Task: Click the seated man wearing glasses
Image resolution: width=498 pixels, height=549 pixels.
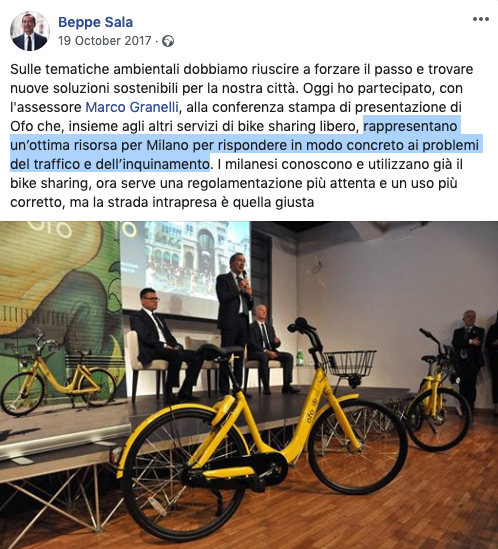Action: tap(160, 343)
